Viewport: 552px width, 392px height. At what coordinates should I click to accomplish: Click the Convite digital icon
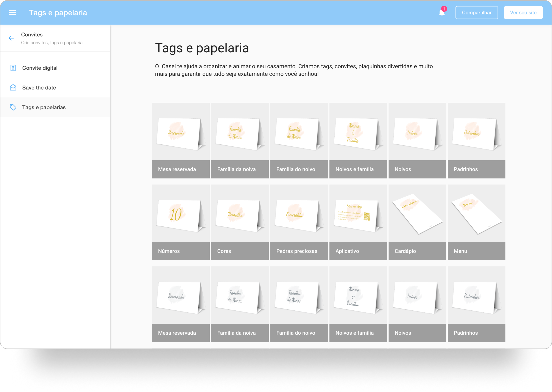coord(13,68)
